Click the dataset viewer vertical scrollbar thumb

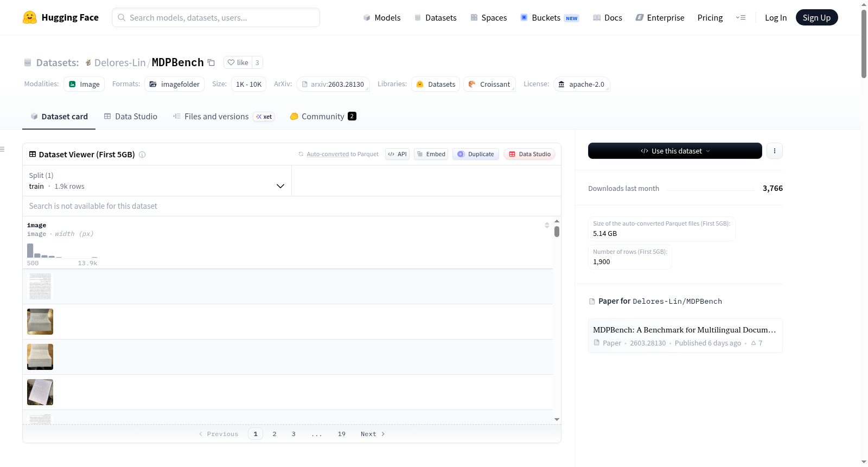tap(557, 232)
